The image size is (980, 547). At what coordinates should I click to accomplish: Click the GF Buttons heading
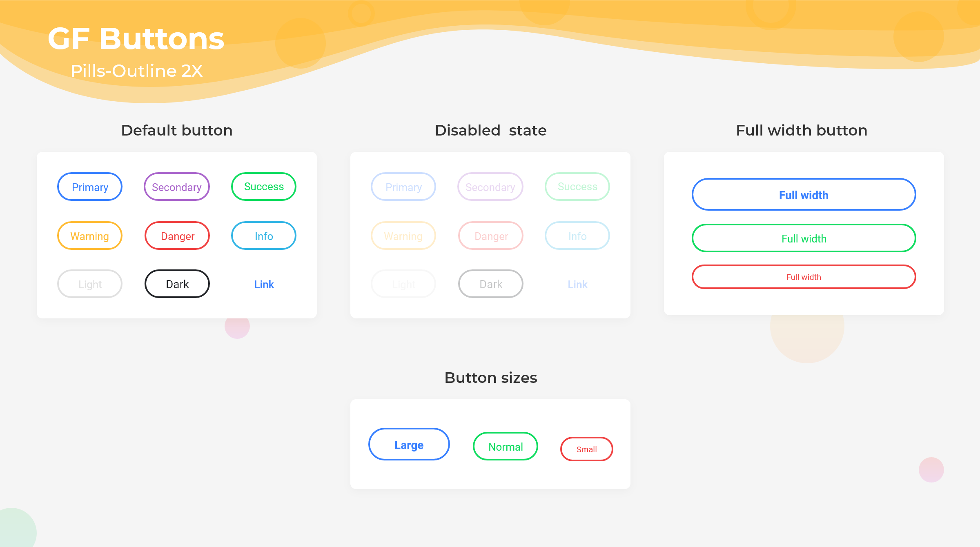(136, 39)
